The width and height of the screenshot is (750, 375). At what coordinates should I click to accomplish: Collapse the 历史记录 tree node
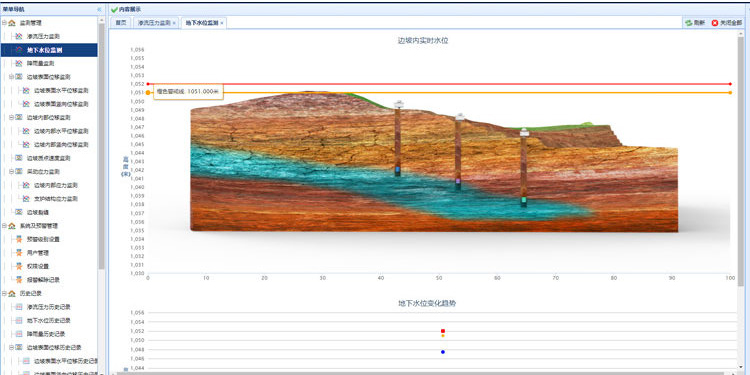coord(4,293)
